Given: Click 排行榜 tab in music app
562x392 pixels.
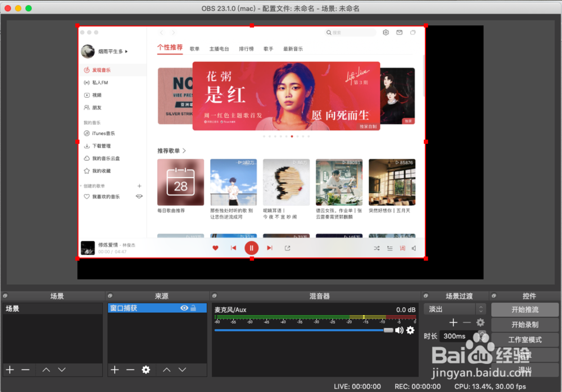Looking at the screenshot, I should (246, 49).
